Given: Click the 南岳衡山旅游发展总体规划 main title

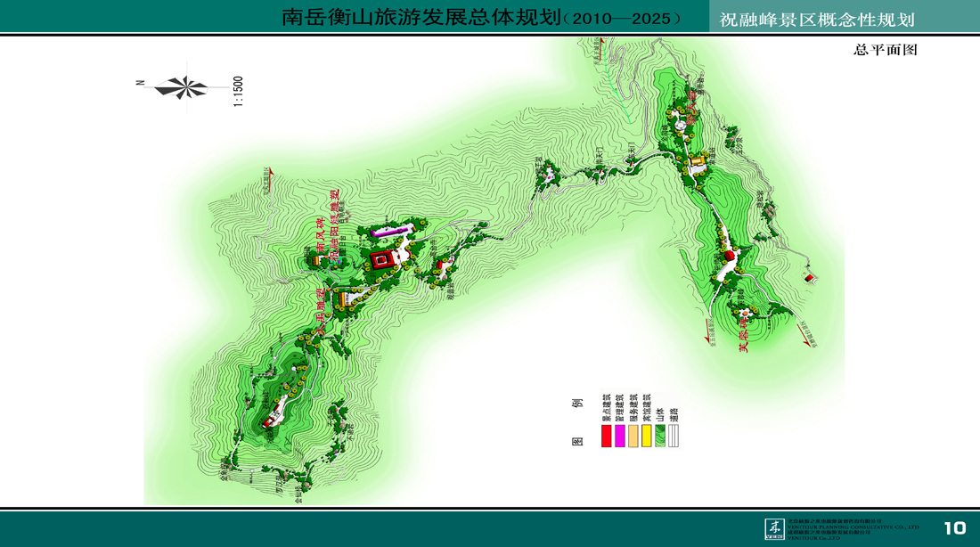Looking at the screenshot, I should click(x=421, y=19).
